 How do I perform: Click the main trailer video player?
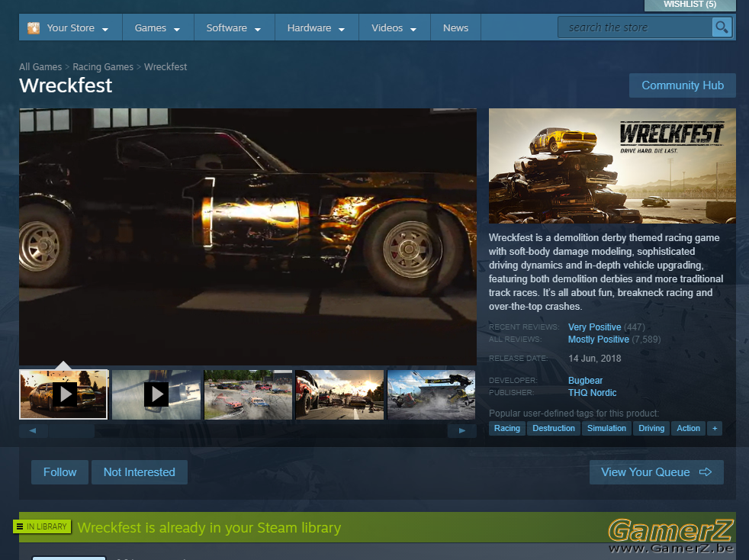pos(248,237)
